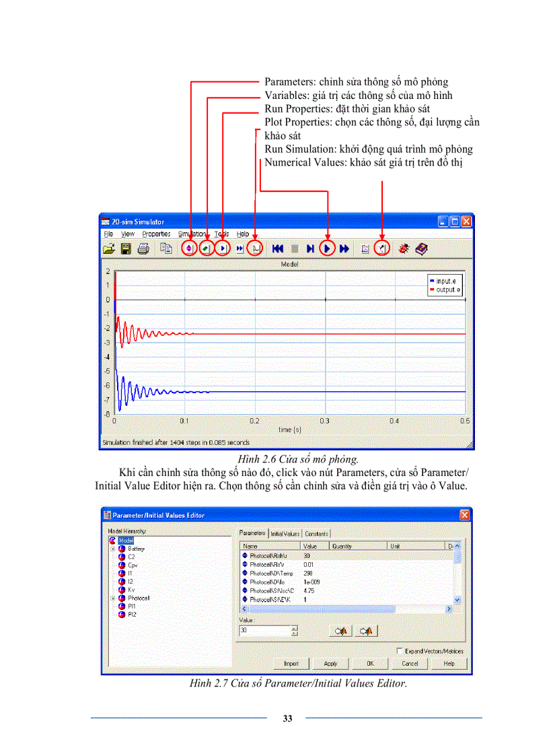This screenshot has width=549, height=756.
Task: Click the Print icon in the simulator
Action: [x=141, y=248]
